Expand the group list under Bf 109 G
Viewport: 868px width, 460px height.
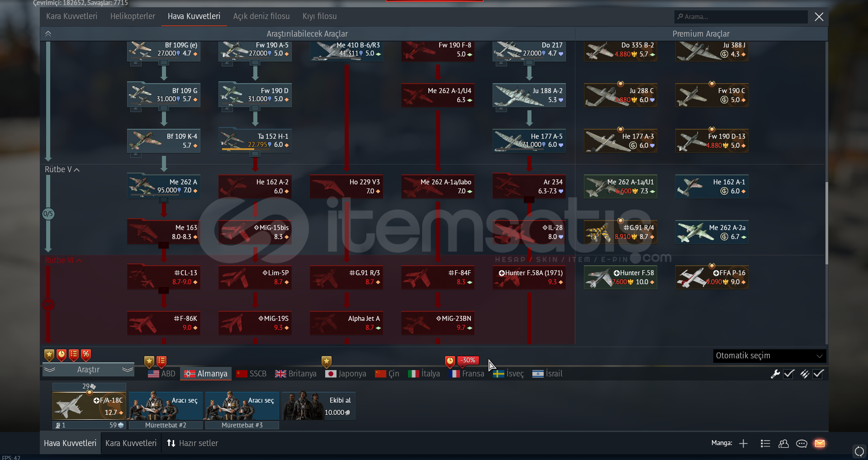point(164,108)
